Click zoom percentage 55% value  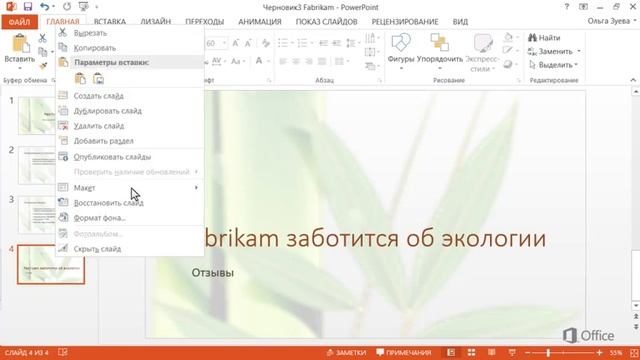[x=616, y=352]
